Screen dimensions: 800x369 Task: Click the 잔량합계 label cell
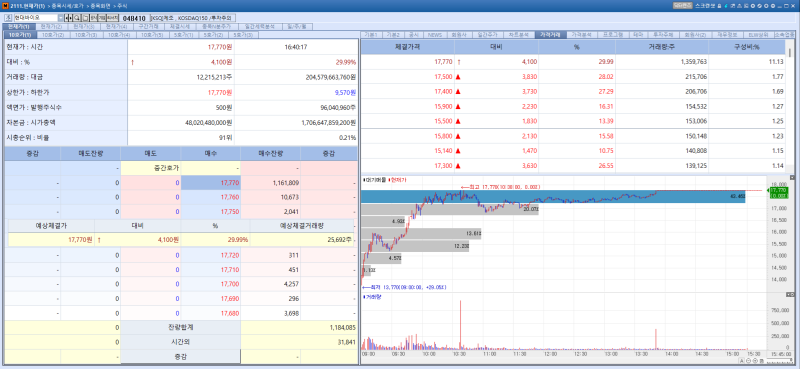tap(181, 328)
